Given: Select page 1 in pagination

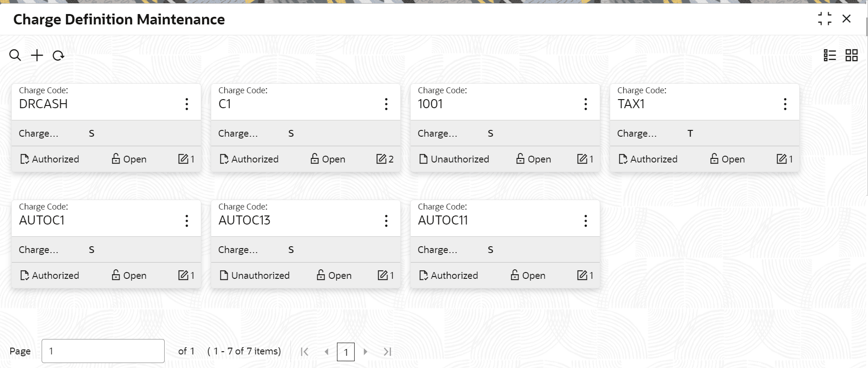Looking at the screenshot, I should pos(346,352).
